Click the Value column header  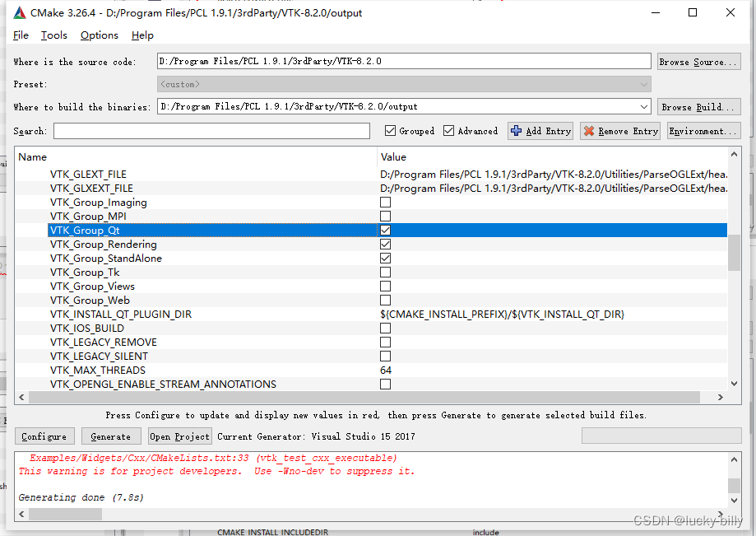click(x=552, y=156)
